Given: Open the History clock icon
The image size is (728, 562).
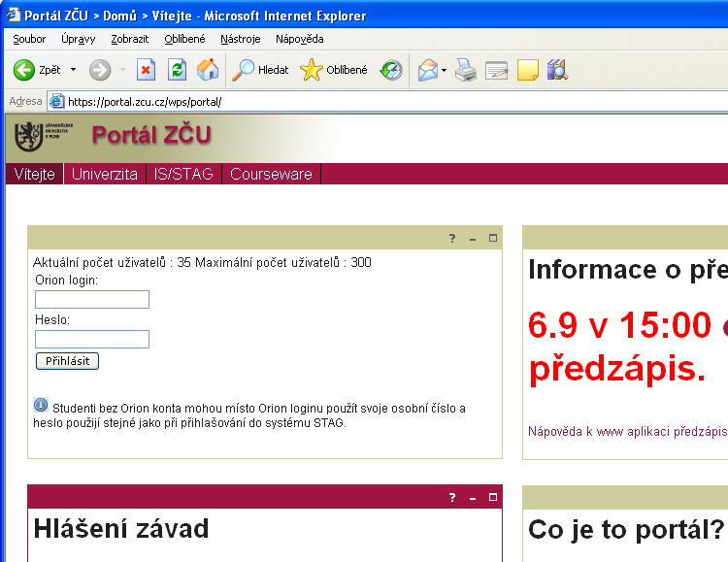Looking at the screenshot, I should click(x=391, y=70).
